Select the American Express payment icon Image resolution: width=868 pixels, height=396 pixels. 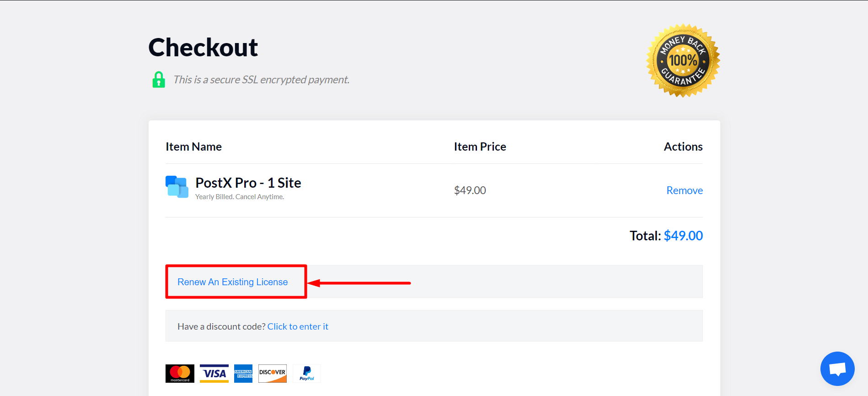coord(243,373)
